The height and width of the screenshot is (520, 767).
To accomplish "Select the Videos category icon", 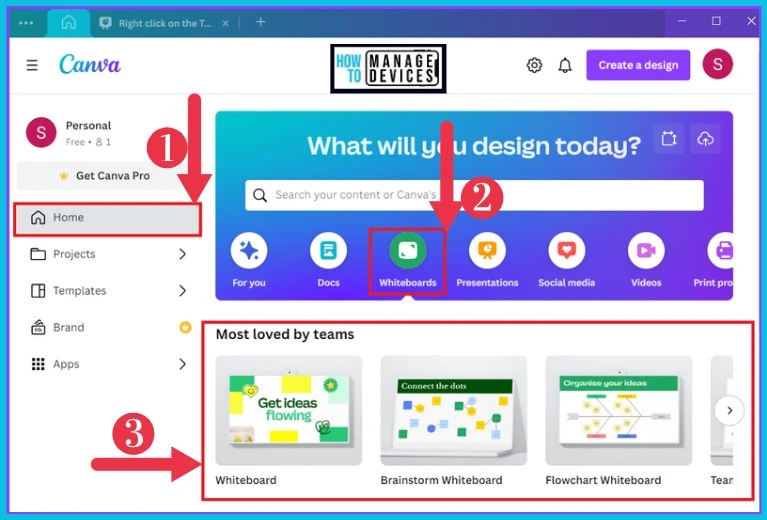I will point(646,251).
